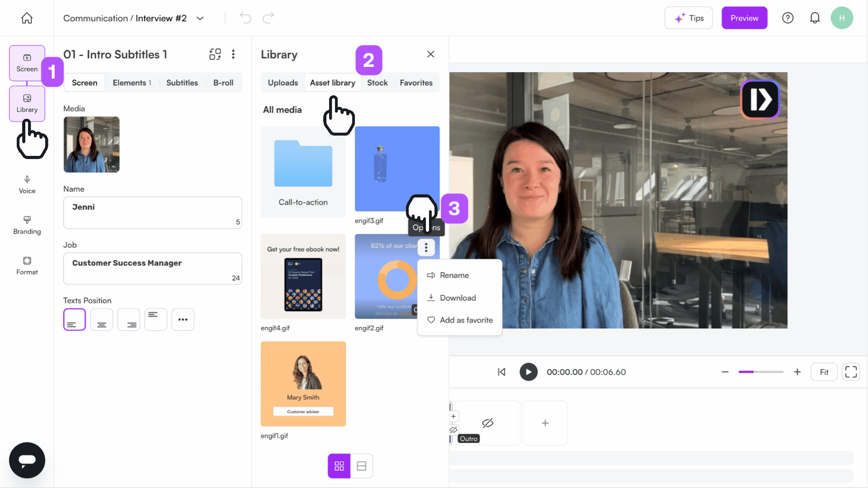
Task: Select the engif3.gif thumbnail
Action: coord(397,169)
